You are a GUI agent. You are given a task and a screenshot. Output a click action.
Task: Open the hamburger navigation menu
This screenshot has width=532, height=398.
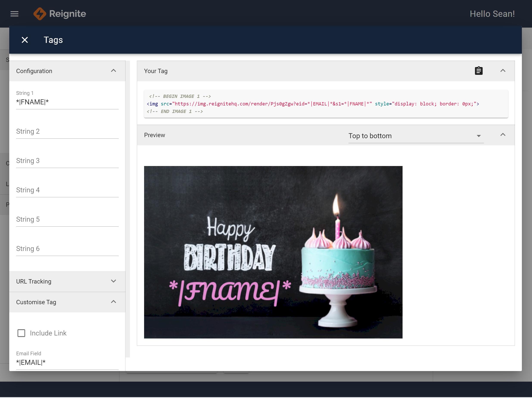pos(14,14)
